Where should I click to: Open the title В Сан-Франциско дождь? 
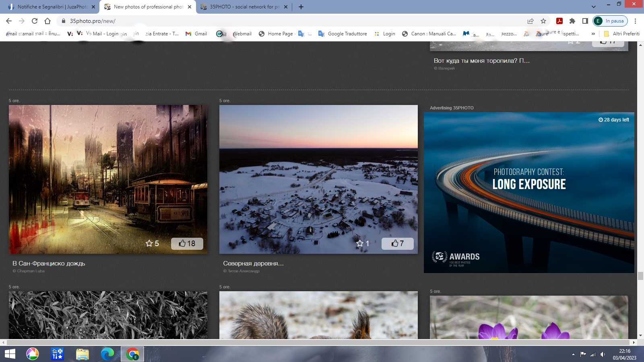tap(49, 263)
